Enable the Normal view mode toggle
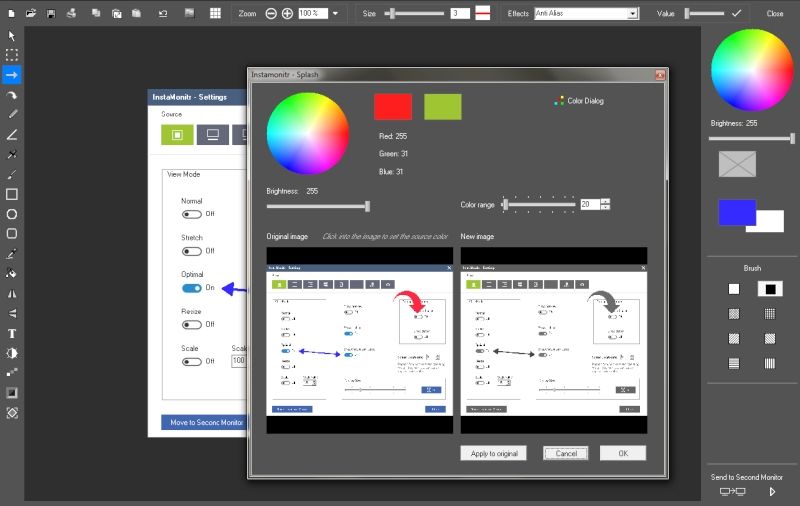 [192, 214]
